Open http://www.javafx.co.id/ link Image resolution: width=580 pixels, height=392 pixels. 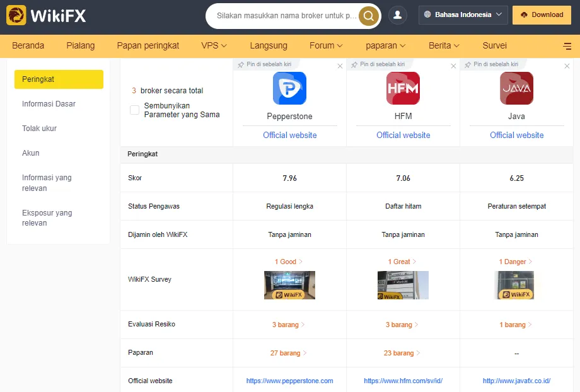517,381
